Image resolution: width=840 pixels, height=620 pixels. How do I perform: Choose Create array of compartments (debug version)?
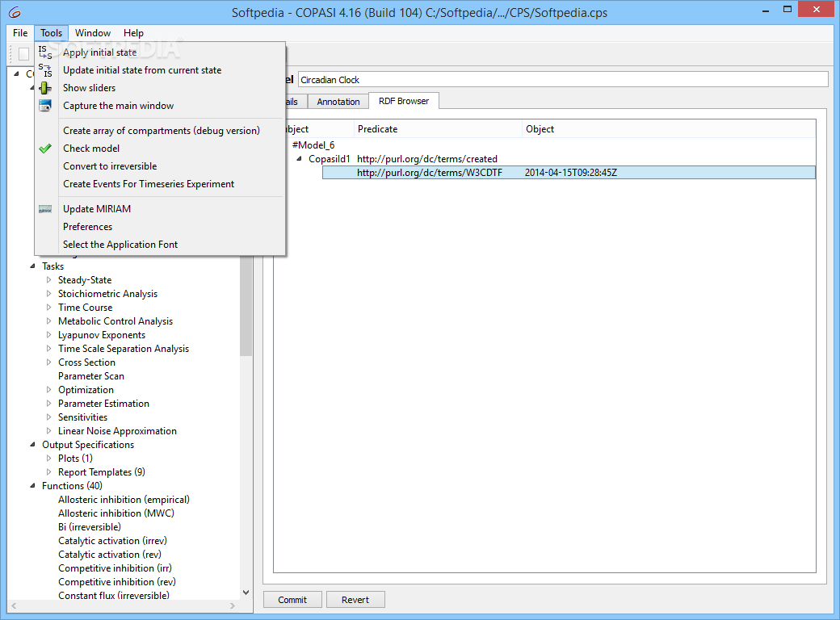(162, 131)
